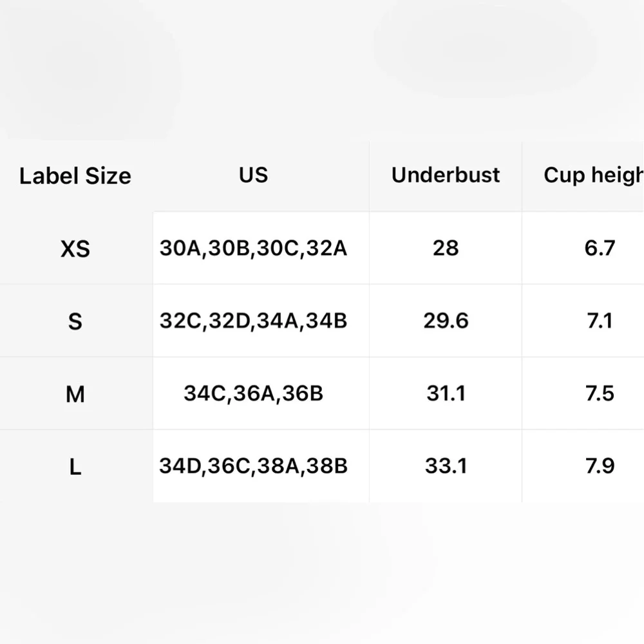Viewport: 644px width, 644px height.
Task: Click the 34D,36C,38A,38B US size cell
Action: 253,466
